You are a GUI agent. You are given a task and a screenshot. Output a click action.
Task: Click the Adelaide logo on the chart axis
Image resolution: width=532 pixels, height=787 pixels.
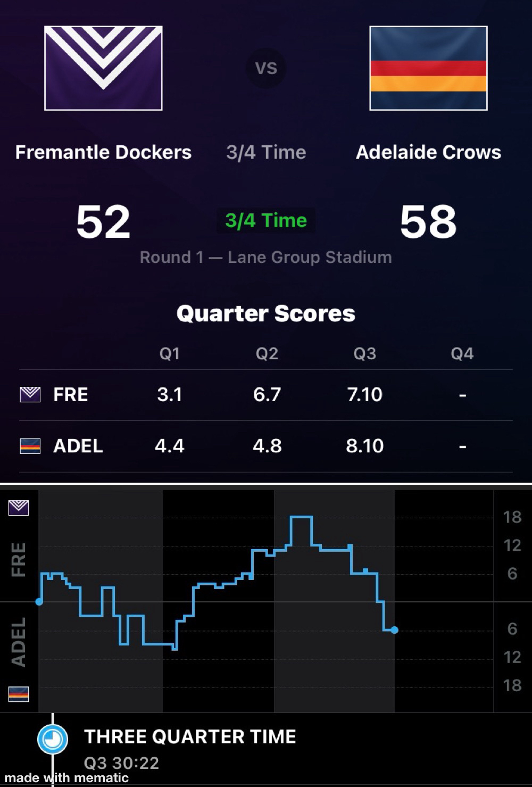point(19,694)
